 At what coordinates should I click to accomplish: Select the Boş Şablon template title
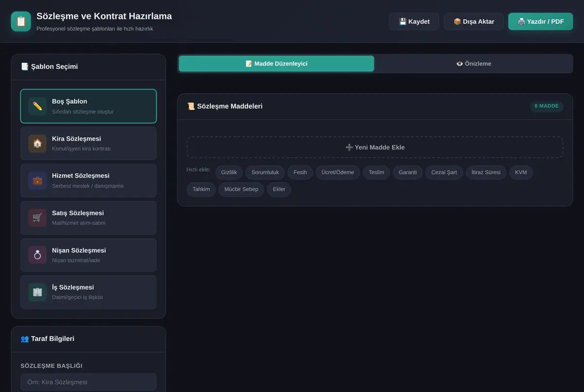click(70, 101)
